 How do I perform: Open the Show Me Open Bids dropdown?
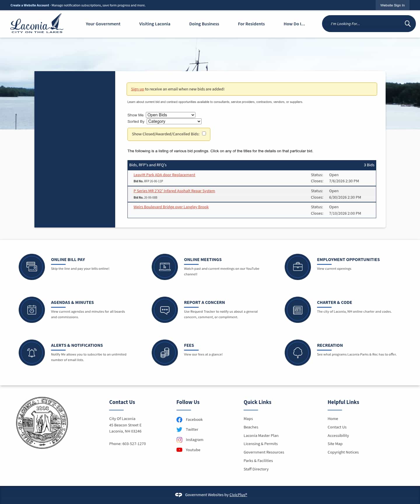point(171,115)
